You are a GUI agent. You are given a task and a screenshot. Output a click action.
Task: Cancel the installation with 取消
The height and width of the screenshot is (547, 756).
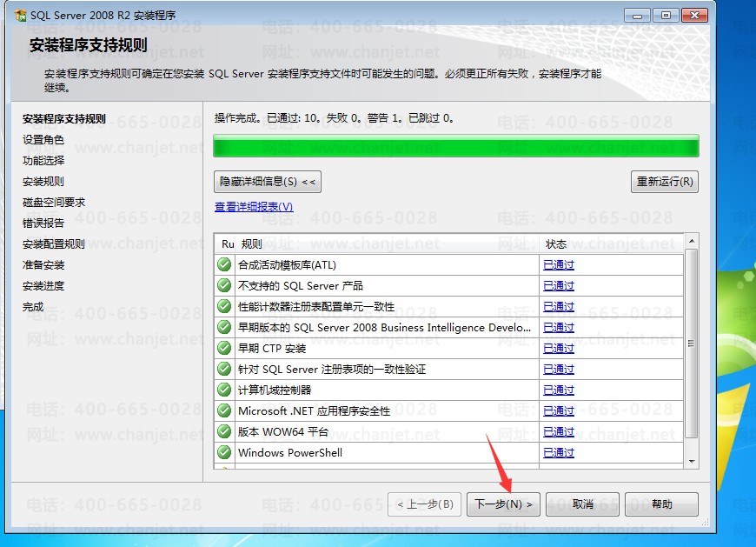[x=582, y=504]
